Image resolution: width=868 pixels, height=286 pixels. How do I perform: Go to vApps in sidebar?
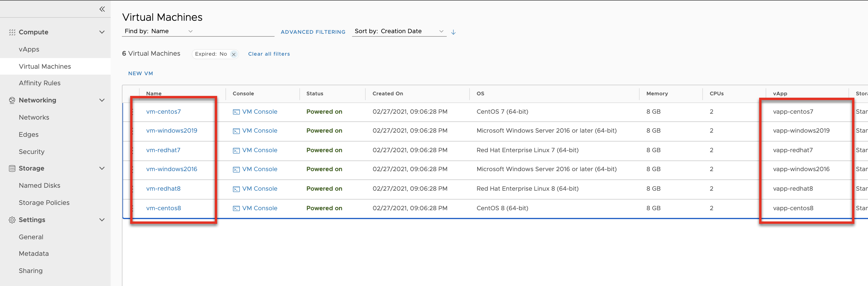29,49
